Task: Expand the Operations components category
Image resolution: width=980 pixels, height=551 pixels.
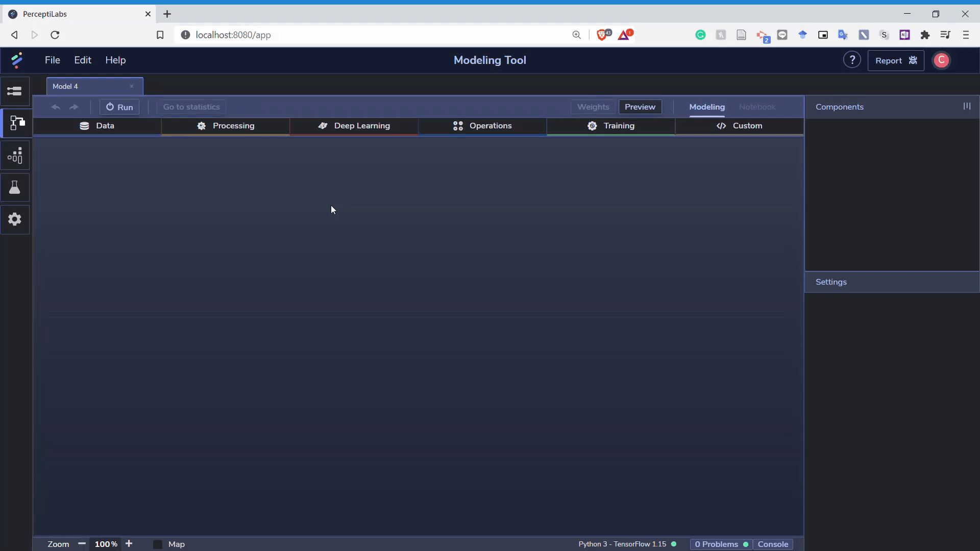Action: (x=482, y=126)
